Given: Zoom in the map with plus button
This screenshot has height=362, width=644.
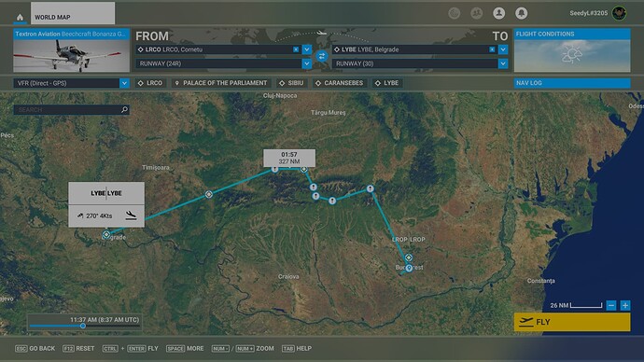Looking at the screenshot, I should (x=625, y=305).
